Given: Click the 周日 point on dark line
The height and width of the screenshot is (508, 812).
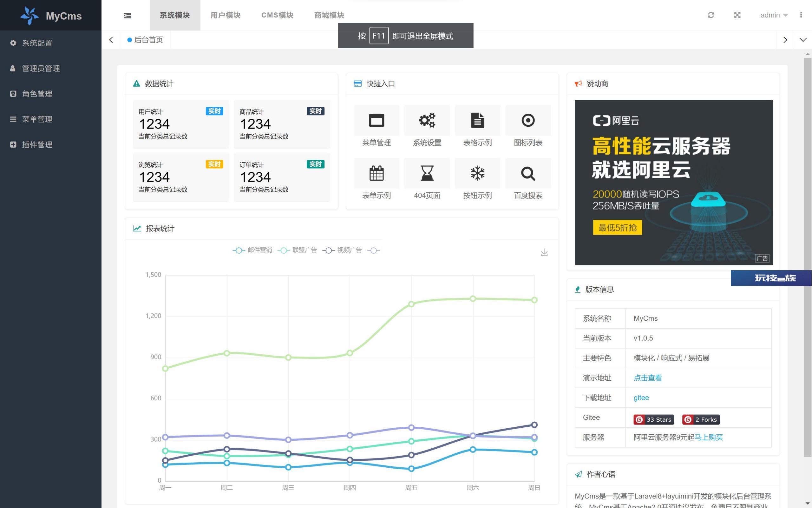Looking at the screenshot, I should coord(534,425).
